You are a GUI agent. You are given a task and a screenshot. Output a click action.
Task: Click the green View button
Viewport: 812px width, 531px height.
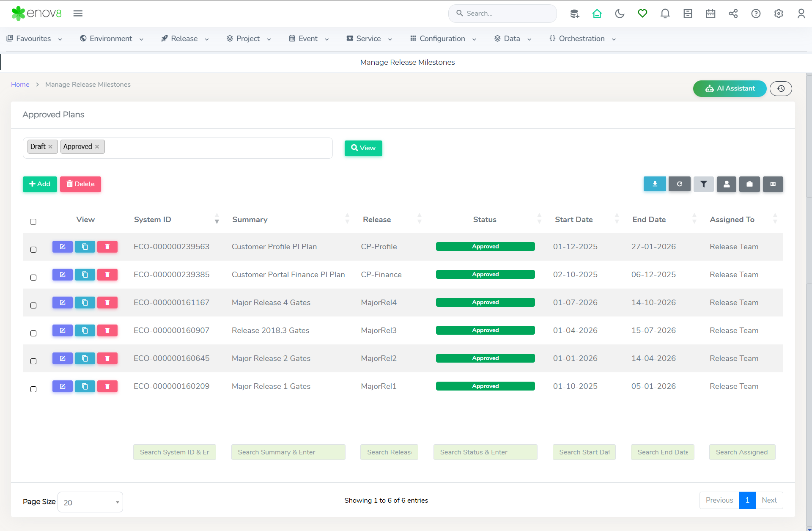(x=363, y=148)
